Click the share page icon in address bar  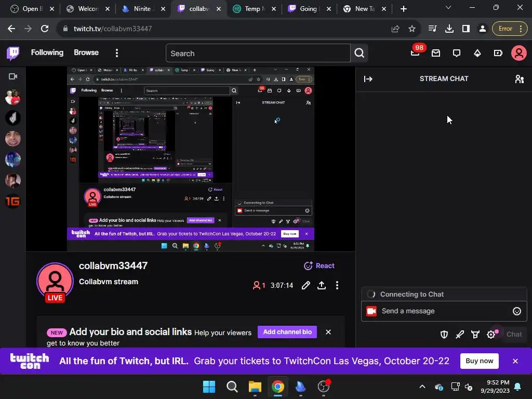tap(395, 29)
